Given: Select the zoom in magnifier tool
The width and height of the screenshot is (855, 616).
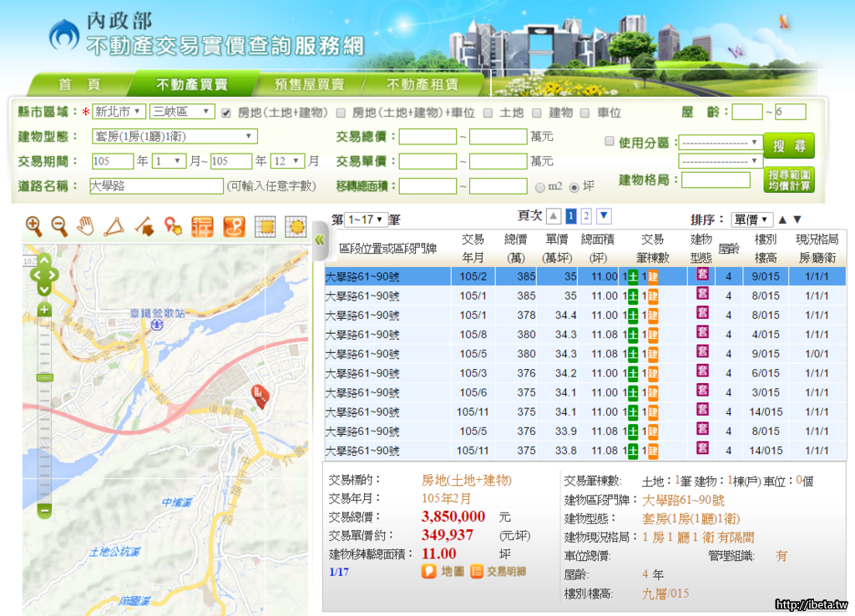Looking at the screenshot, I should click(x=33, y=225).
